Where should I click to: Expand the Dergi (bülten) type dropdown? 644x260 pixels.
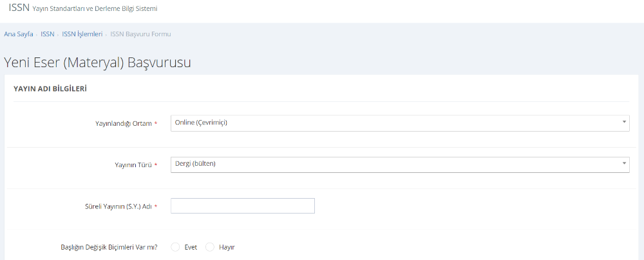coord(399,165)
